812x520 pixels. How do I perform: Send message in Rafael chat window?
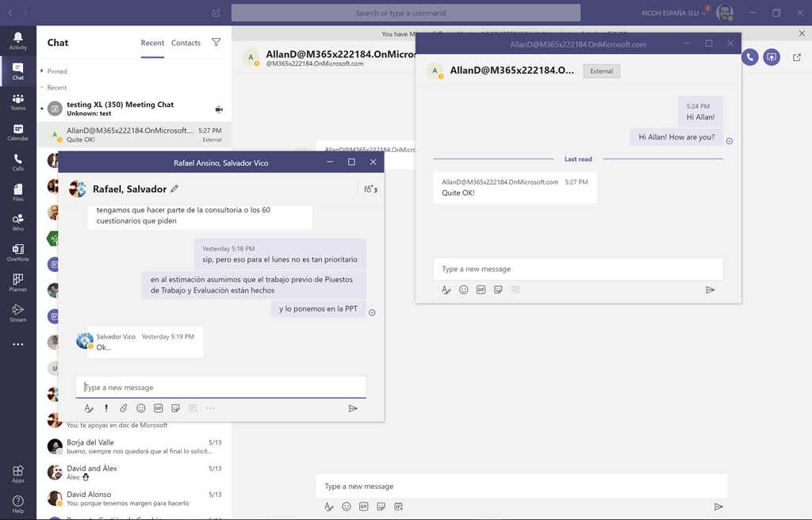(353, 408)
